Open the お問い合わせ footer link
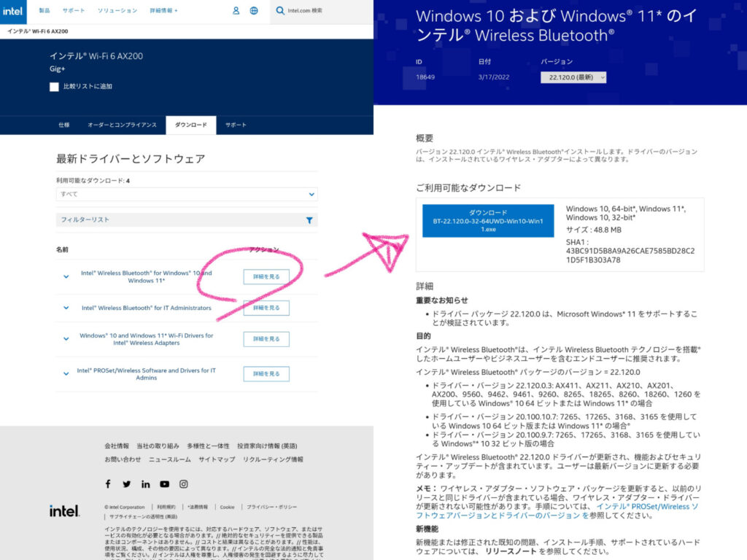The width and height of the screenshot is (747, 560). 123,459
